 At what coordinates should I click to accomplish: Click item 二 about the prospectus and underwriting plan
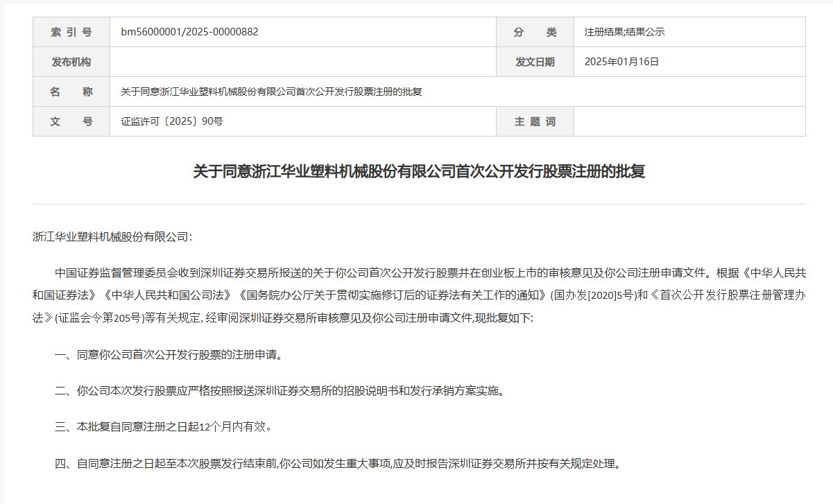(x=280, y=391)
